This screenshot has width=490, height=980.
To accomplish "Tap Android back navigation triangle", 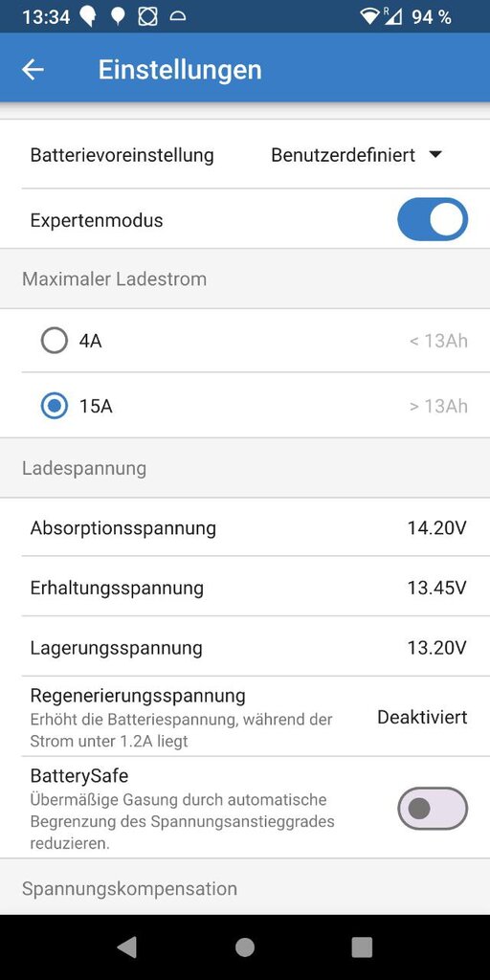I will click(127, 947).
